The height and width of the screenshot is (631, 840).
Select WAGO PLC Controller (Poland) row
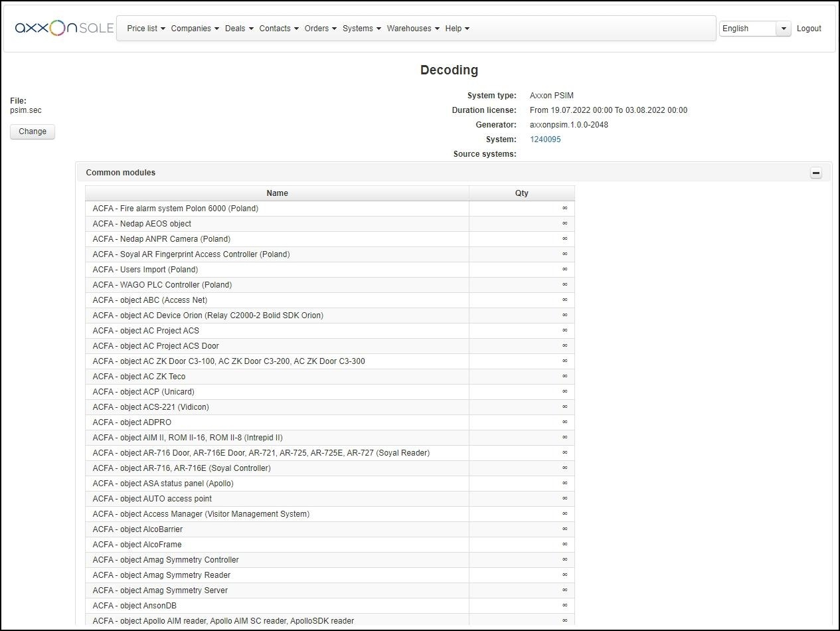click(330, 285)
